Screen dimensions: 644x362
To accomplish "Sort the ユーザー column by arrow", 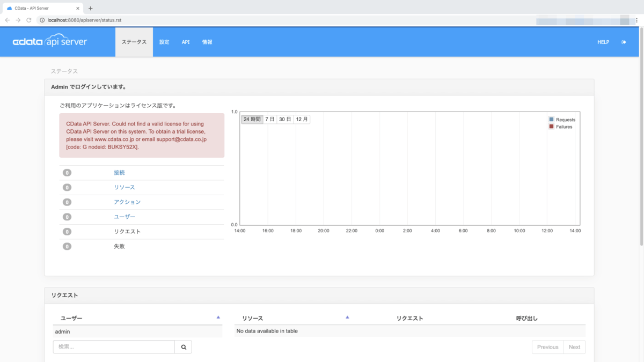I will pyautogui.click(x=218, y=317).
